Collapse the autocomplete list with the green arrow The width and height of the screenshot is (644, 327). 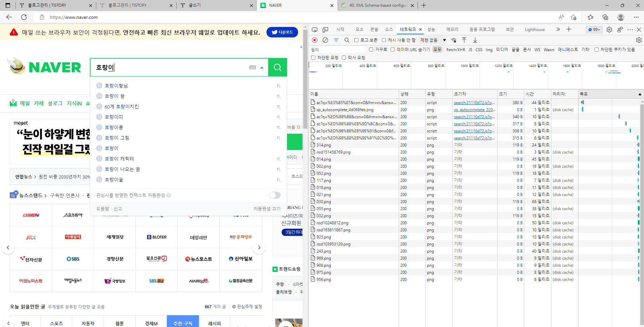click(x=262, y=67)
